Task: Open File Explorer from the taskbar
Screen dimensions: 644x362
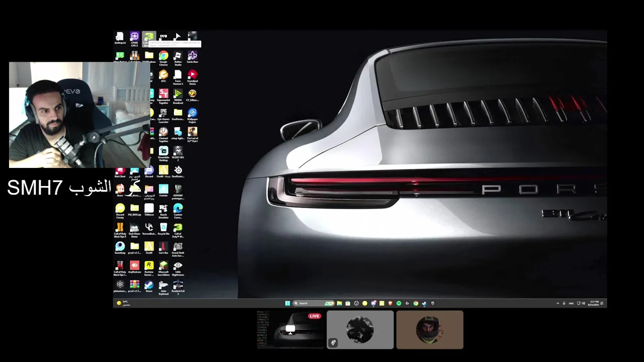Action: (x=339, y=303)
